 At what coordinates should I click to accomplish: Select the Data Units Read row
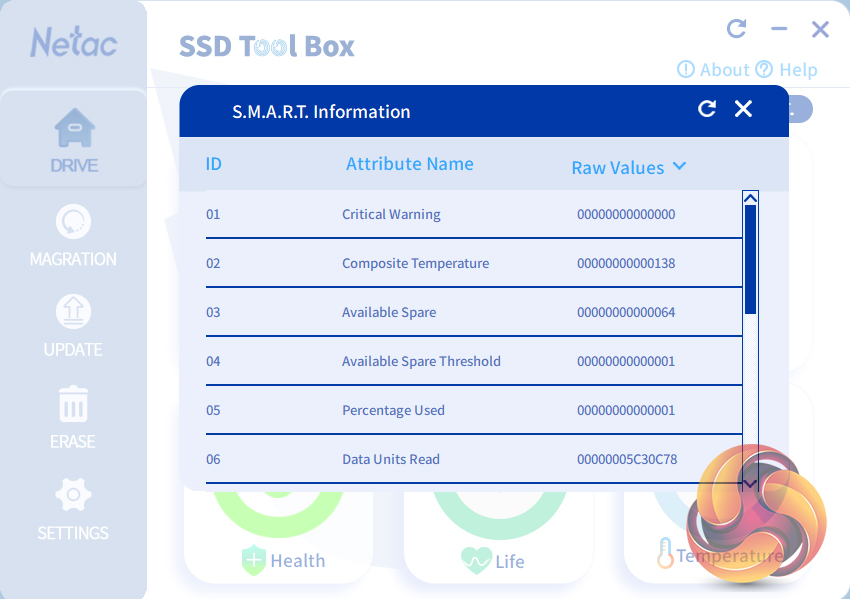coord(474,459)
